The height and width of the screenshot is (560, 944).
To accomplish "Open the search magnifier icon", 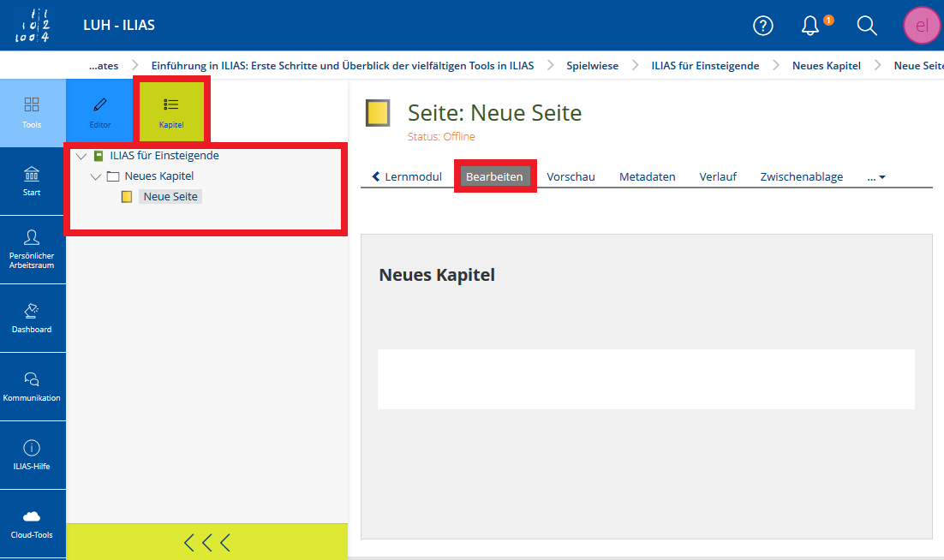I will point(867,26).
